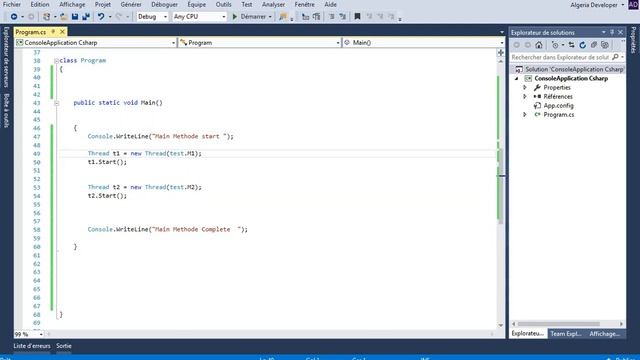Expand the Properties node in Solution Explorer
The width and height of the screenshot is (640, 360).
(x=525, y=87)
